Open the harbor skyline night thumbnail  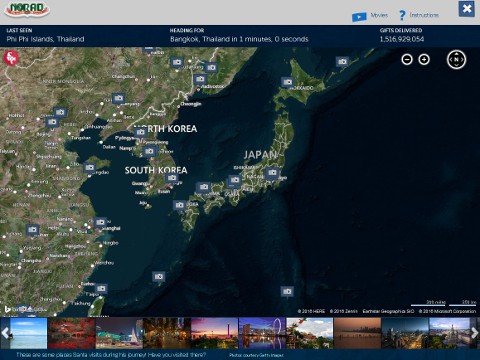click(119, 333)
